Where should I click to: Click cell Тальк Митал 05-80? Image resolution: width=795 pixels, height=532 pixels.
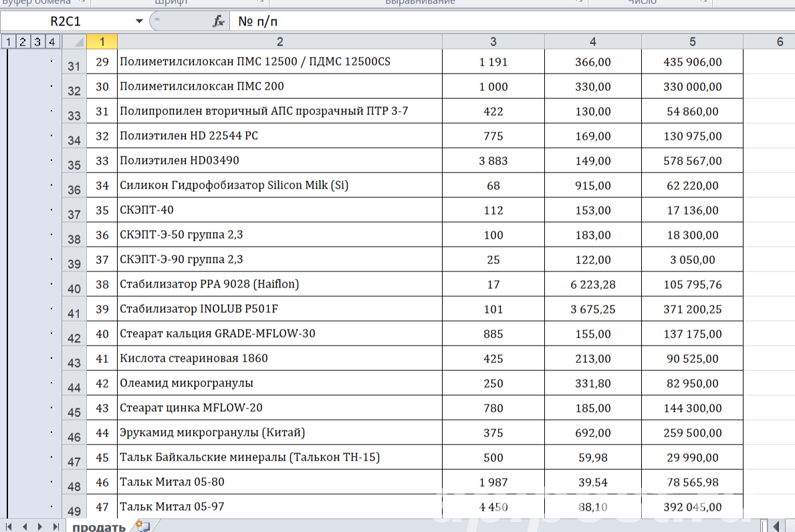pos(280,482)
